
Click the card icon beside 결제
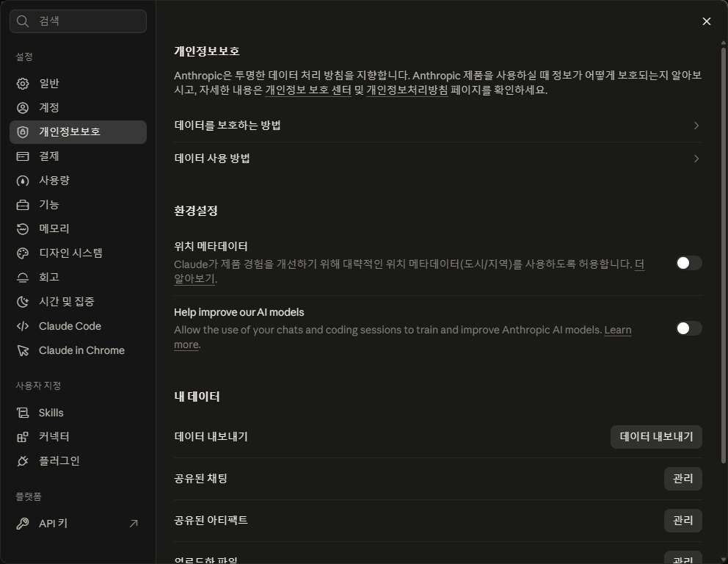click(23, 156)
